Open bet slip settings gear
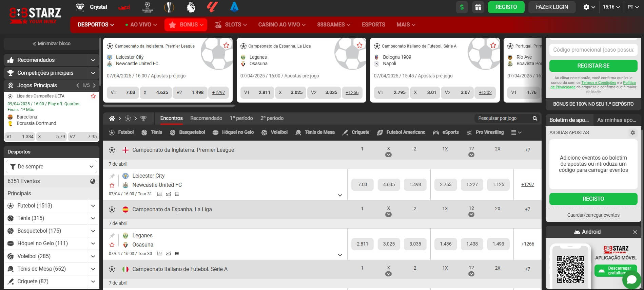This screenshot has width=644, height=290. click(x=632, y=133)
